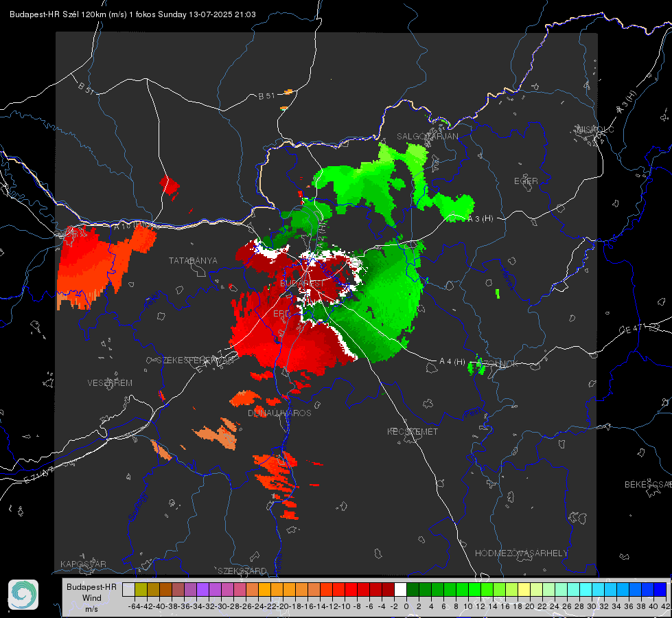This screenshot has width=672, height=618.
Task: Click the SZOLNOK city label
Action: (x=499, y=363)
